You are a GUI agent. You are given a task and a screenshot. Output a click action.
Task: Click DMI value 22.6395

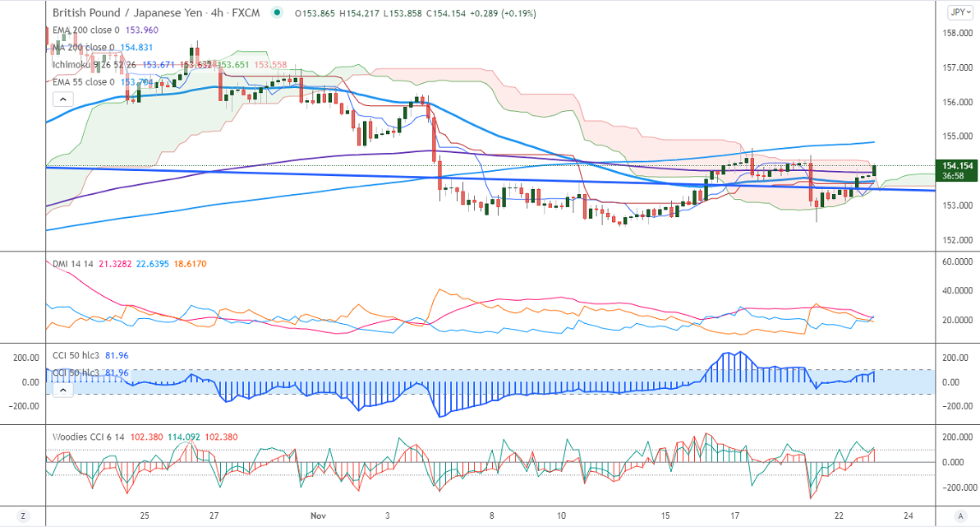(x=153, y=264)
